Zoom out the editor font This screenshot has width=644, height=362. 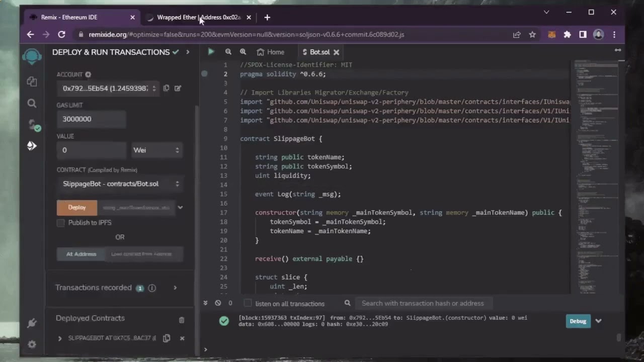click(x=228, y=52)
